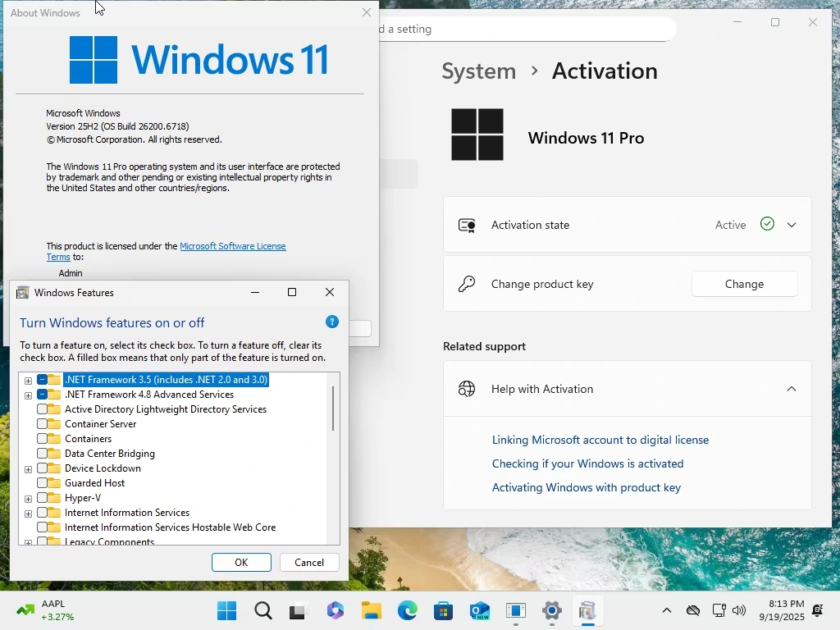Open the Windows Start menu

(227, 611)
